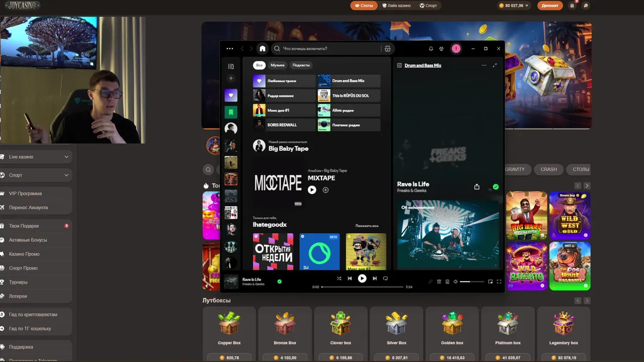Image resolution: width=644 pixels, height=362 pixels.
Task: Expand Live казино in the casino sidebar
Action: 35,157
